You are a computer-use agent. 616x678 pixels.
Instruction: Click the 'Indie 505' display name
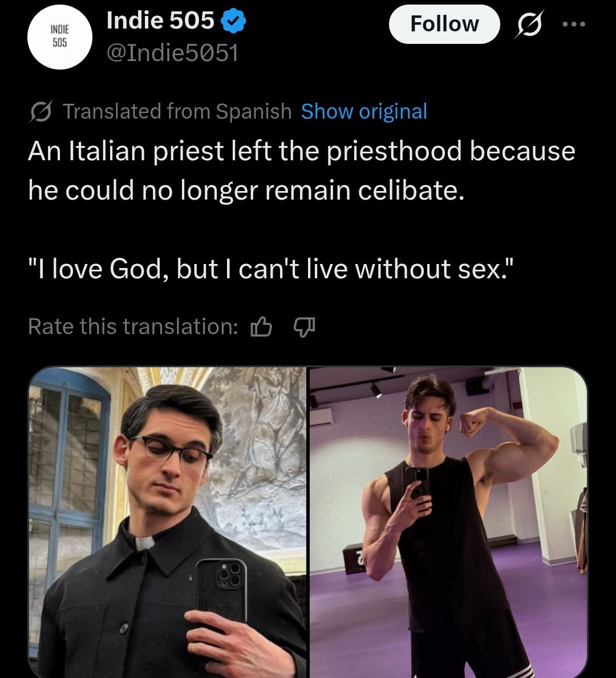[x=160, y=21]
